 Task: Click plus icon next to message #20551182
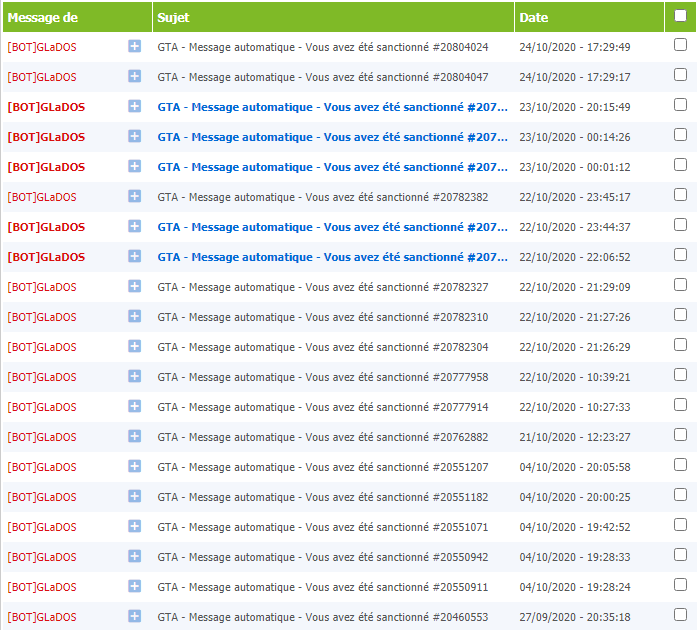[x=135, y=496]
